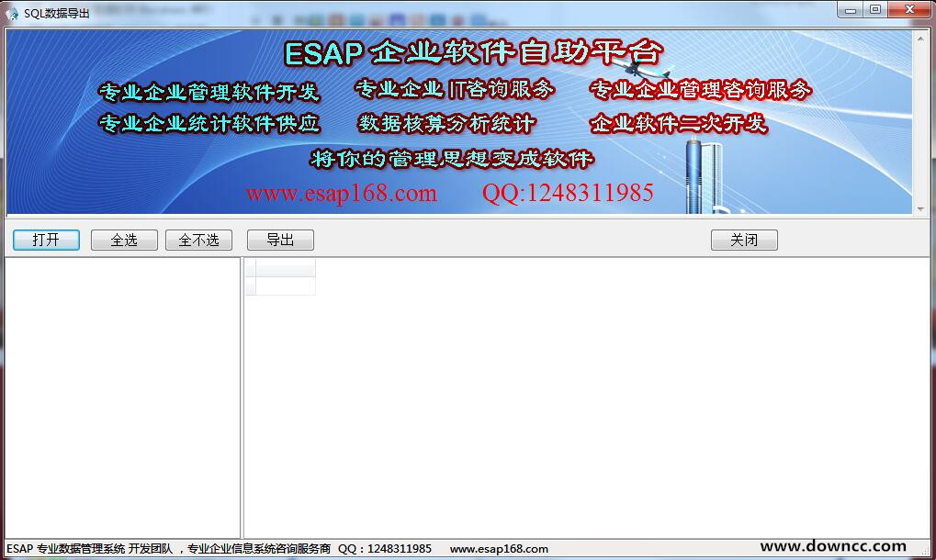This screenshot has height=560, width=936.
Task: Click the grid's top-left corner selector cell
Action: (250, 267)
